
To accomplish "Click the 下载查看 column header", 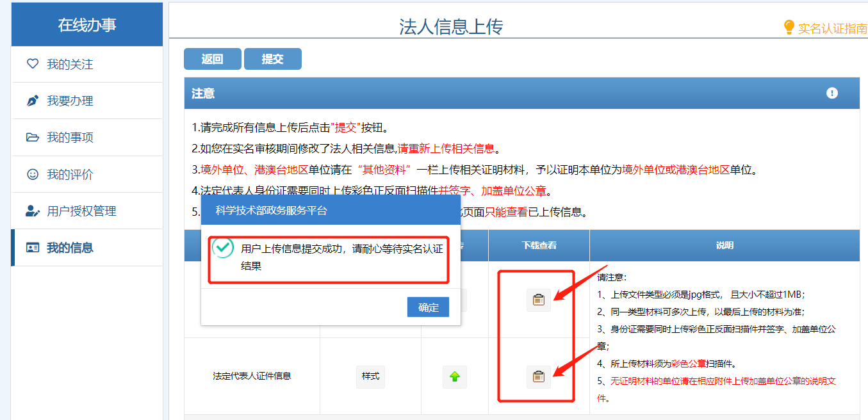I will pyautogui.click(x=538, y=245).
